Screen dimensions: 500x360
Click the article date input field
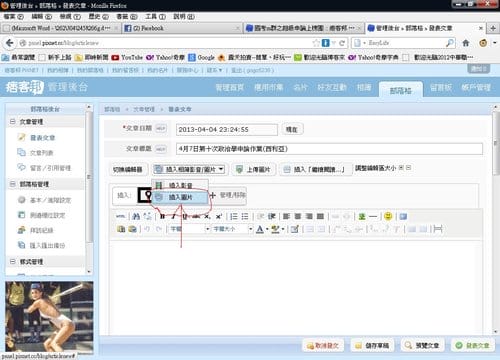tap(227, 129)
